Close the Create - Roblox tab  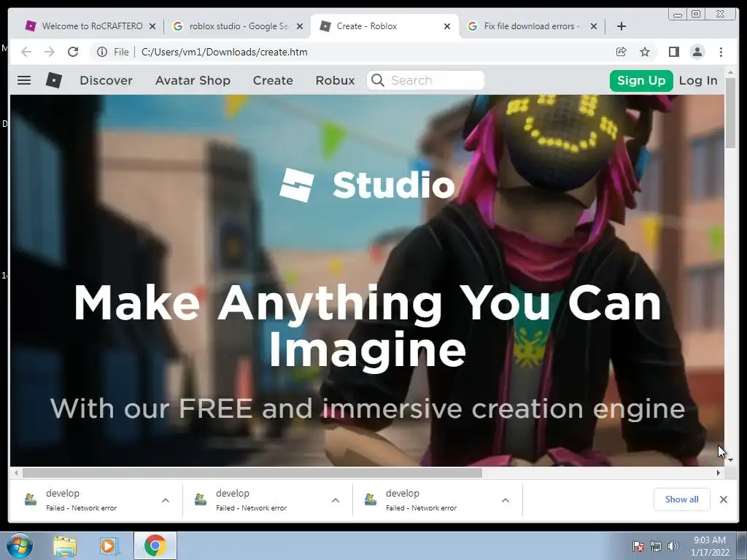(447, 26)
